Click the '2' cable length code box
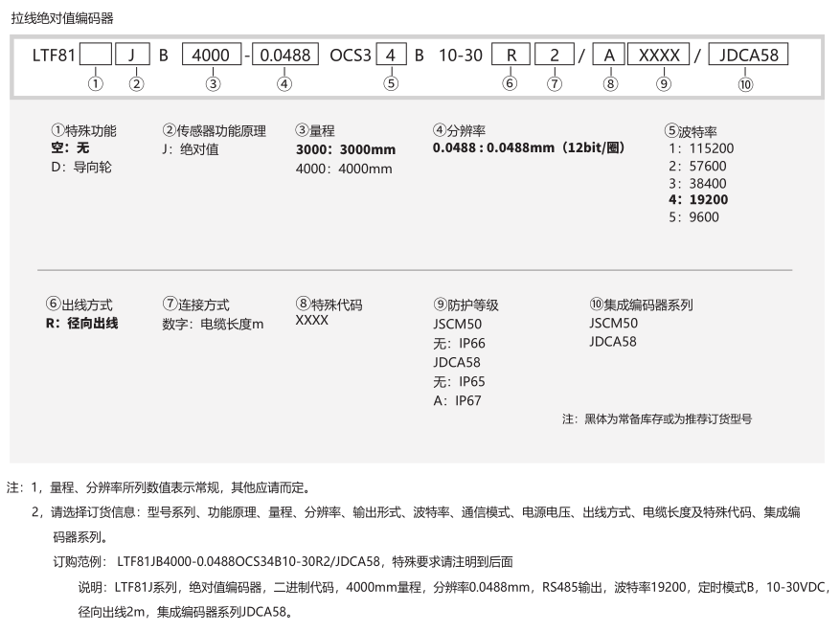Viewport: 840px width, 632px height. click(555, 55)
